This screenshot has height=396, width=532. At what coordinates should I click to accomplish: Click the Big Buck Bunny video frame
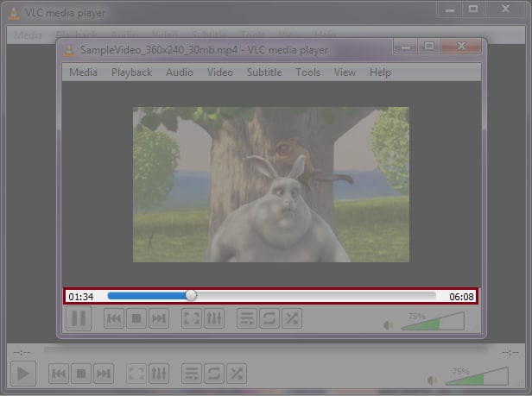click(271, 185)
